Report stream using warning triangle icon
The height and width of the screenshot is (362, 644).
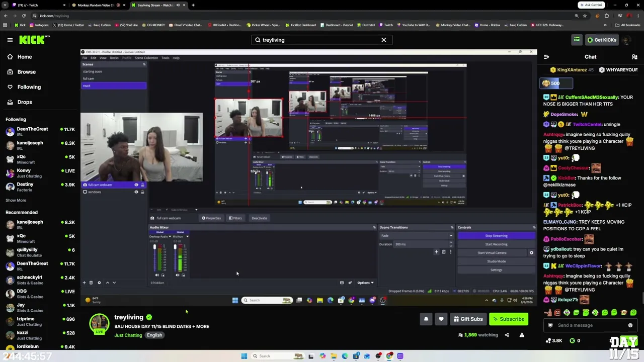pos(522,335)
